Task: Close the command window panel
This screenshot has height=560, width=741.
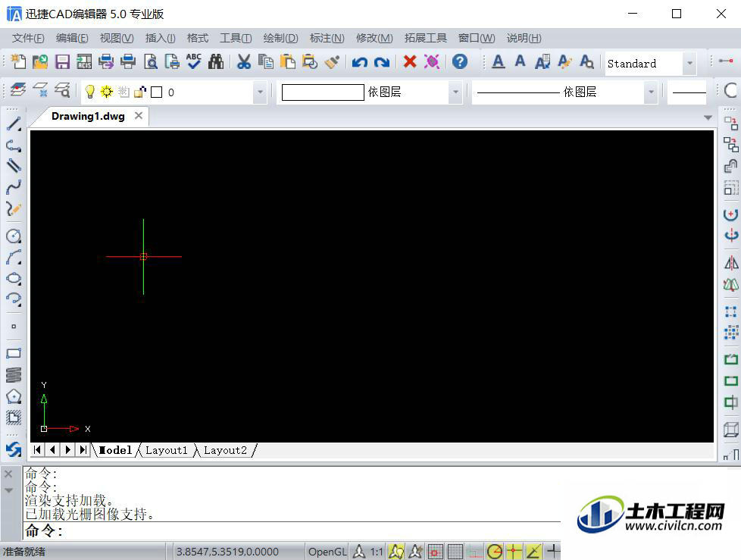Action: coord(8,474)
